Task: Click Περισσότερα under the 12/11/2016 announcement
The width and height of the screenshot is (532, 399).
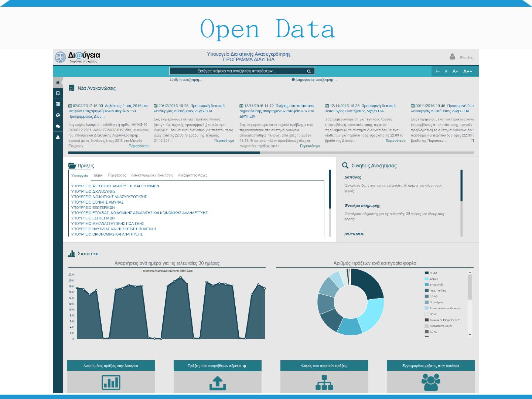Action: click(396, 141)
